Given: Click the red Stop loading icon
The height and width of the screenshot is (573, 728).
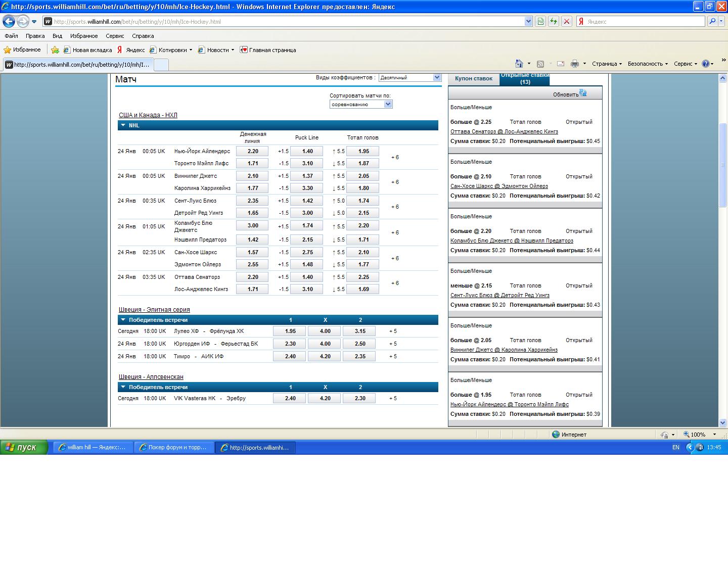Looking at the screenshot, I should (x=567, y=21).
